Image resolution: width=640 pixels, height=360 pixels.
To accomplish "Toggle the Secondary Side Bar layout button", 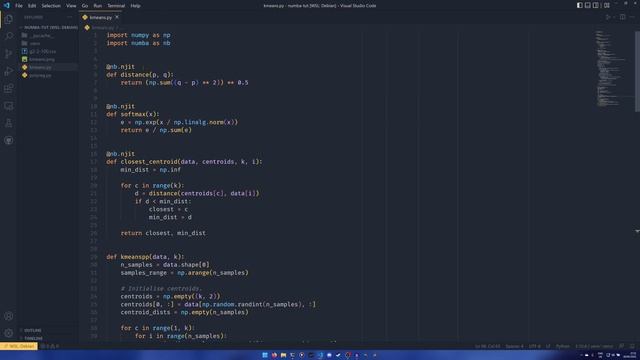I will click(596, 5).
